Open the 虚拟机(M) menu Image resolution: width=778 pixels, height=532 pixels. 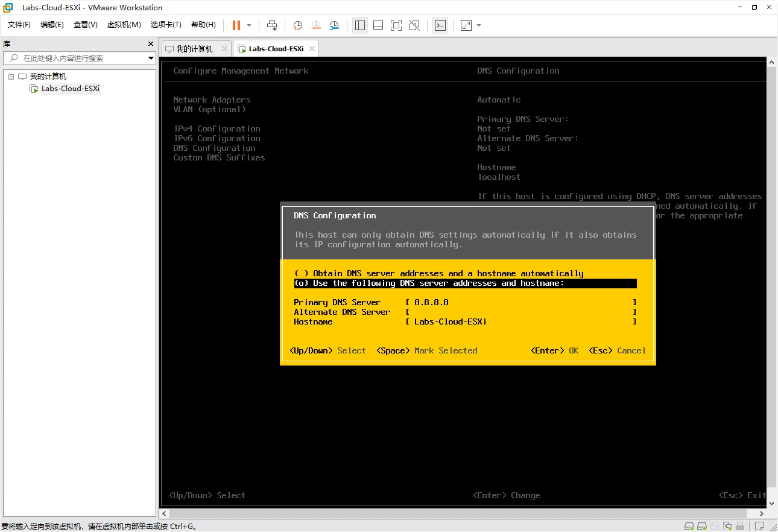[x=124, y=25]
